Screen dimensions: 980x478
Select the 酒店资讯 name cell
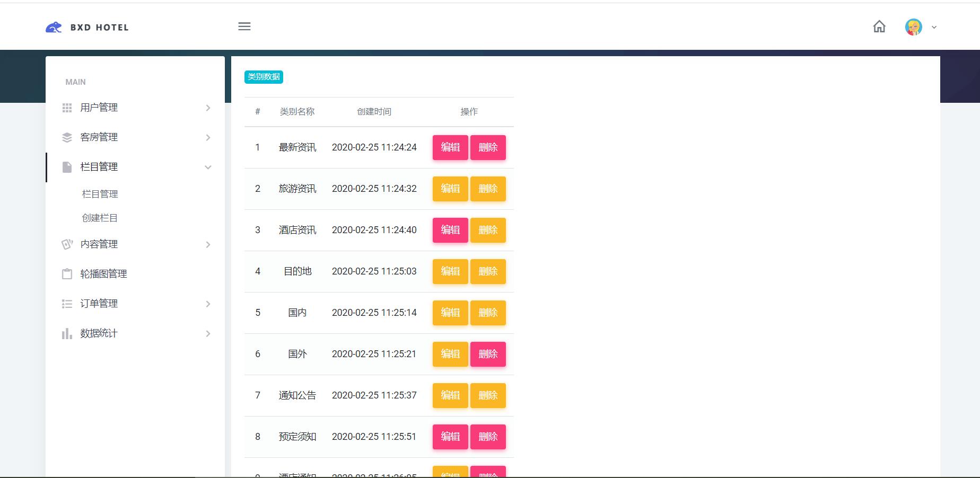(x=297, y=230)
